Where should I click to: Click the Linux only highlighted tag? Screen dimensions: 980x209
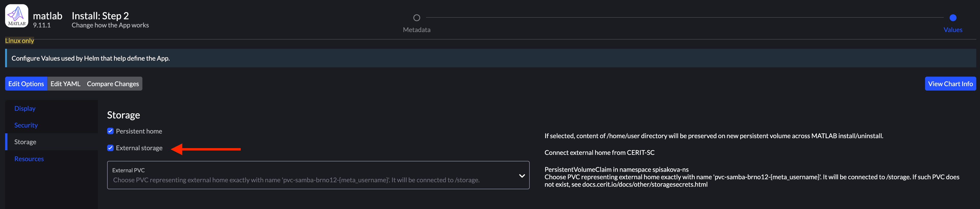pos(19,41)
